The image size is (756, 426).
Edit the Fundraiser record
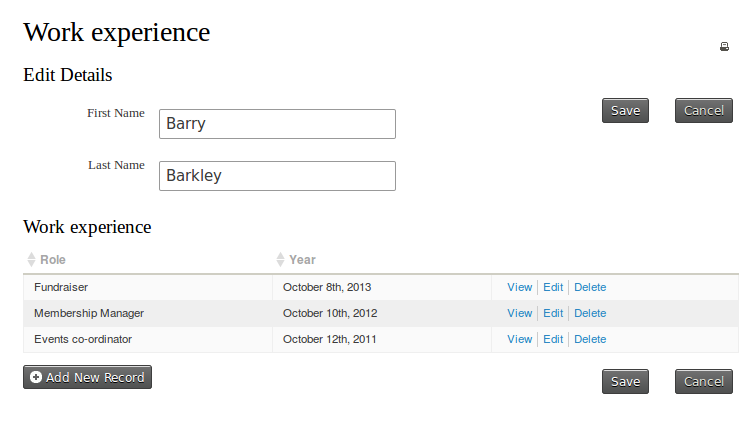pyautogui.click(x=553, y=287)
